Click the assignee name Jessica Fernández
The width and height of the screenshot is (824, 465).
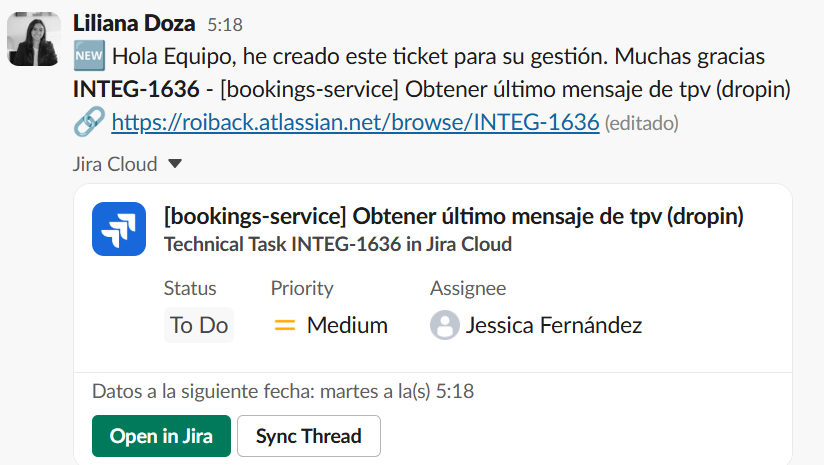point(554,325)
